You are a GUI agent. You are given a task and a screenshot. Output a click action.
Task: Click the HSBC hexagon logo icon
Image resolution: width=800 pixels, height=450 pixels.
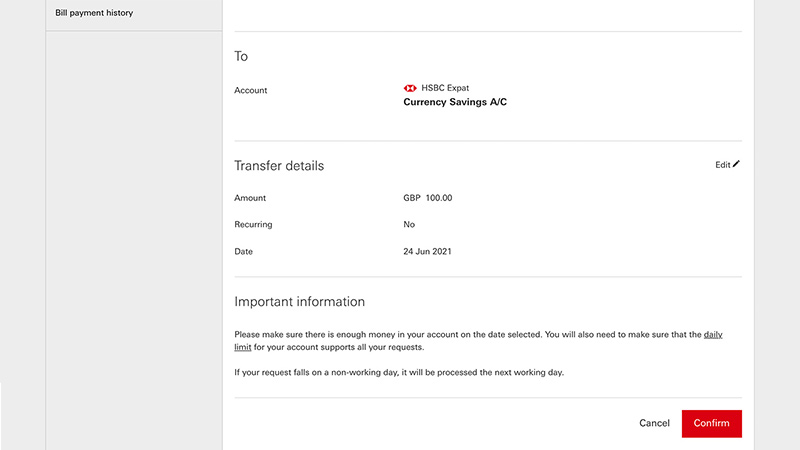pos(410,88)
